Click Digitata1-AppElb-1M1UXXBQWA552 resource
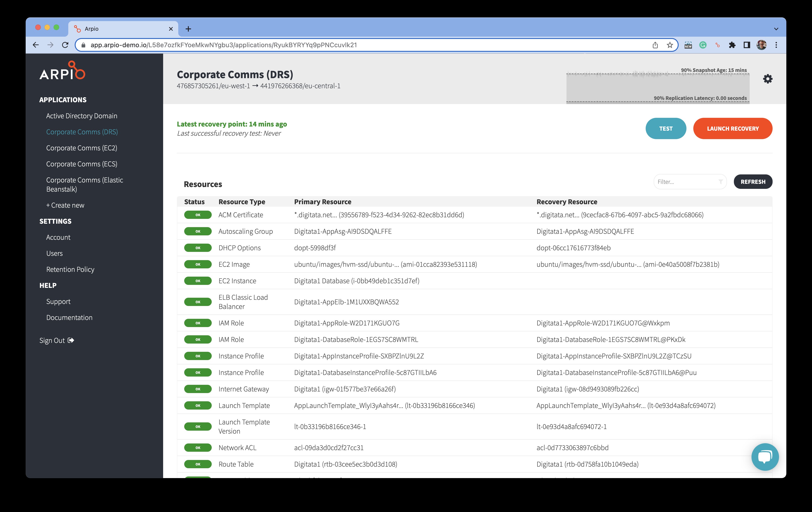Screen dimensions: 812x512 tap(347, 302)
